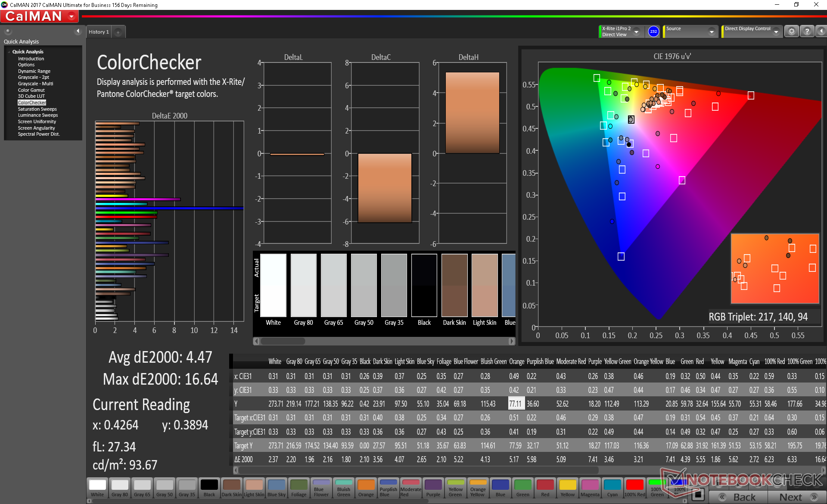The width and height of the screenshot is (827, 504).
Task: Click the sidebar pin circle icon
Action: (x=8, y=31)
